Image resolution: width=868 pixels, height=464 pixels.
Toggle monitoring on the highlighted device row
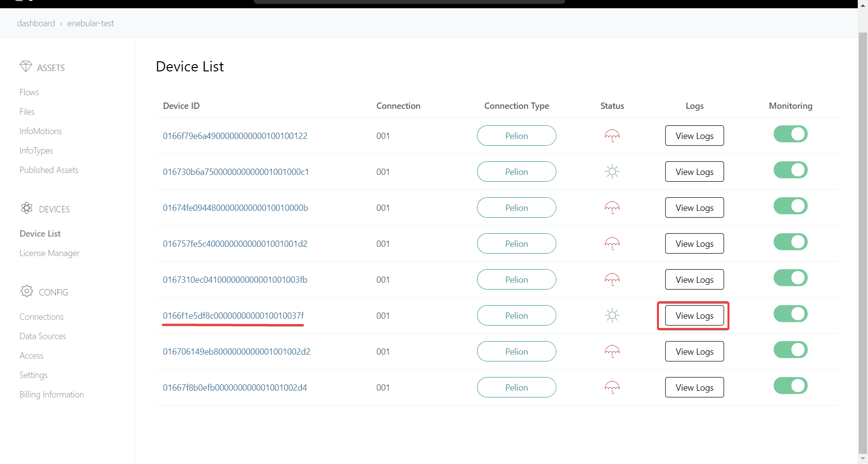[x=790, y=314]
